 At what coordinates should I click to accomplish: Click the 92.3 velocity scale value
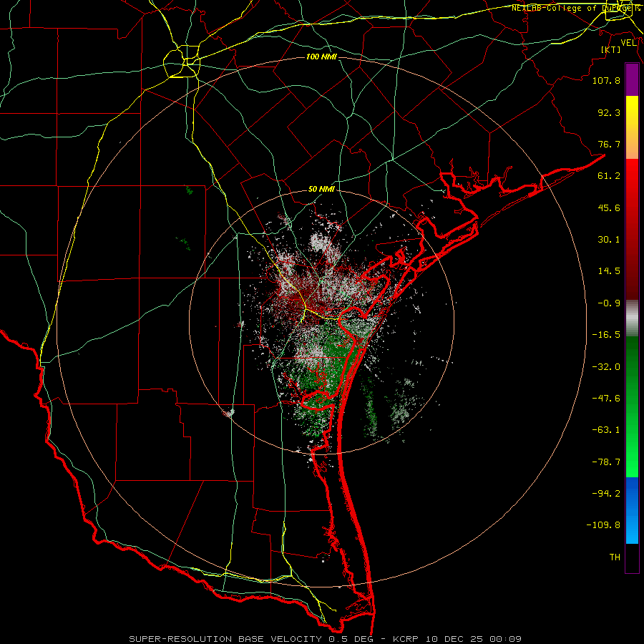pos(609,112)
